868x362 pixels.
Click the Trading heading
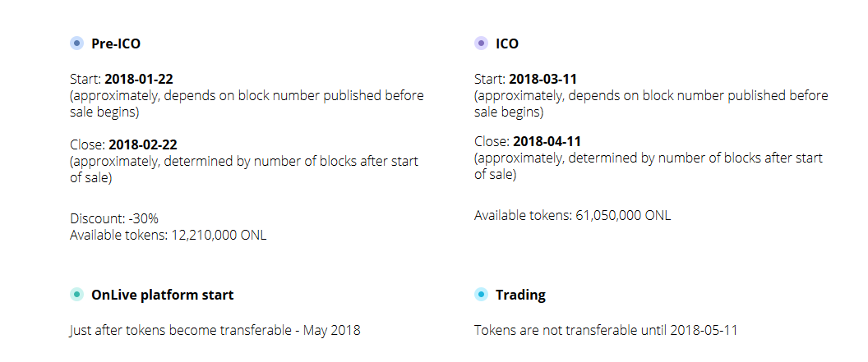[x=520, y=296]
